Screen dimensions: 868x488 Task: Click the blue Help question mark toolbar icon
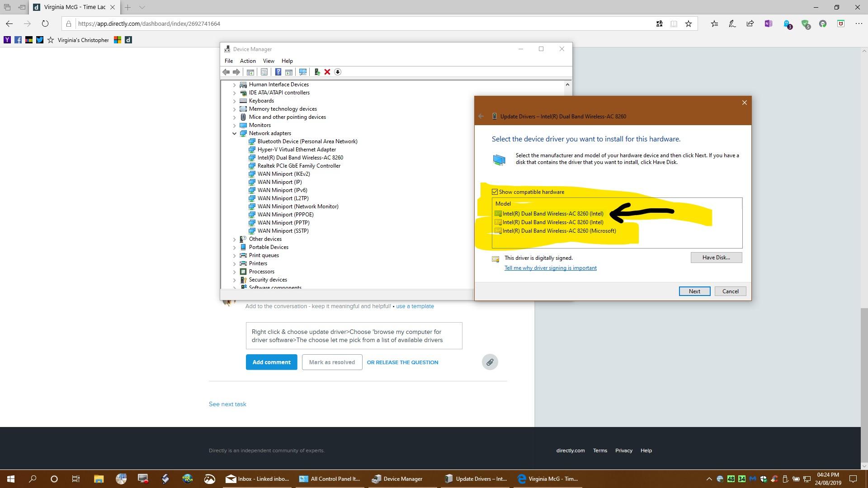click(x=278, y=72)
